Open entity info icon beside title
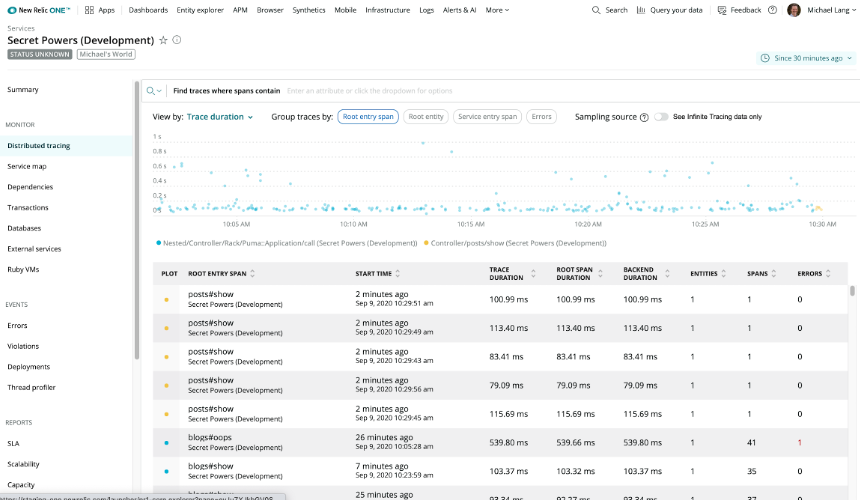This screenshot has height=500, width=860. (x=177, y=39)
